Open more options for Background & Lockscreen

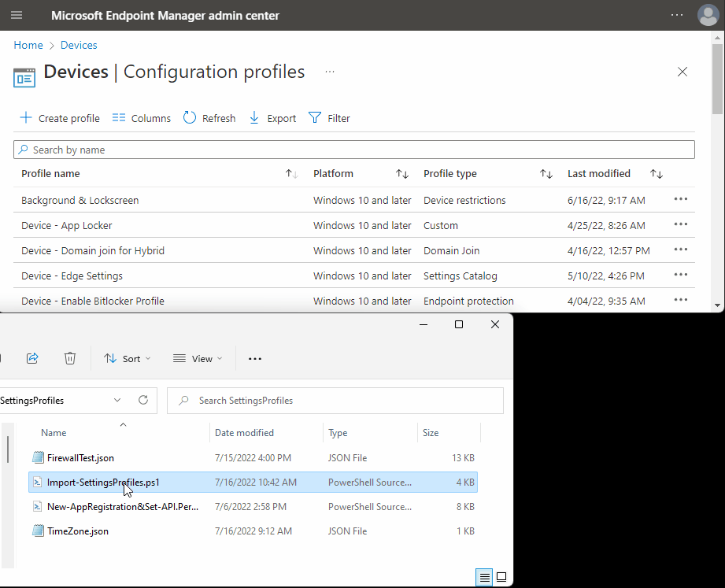coord(681,200)
